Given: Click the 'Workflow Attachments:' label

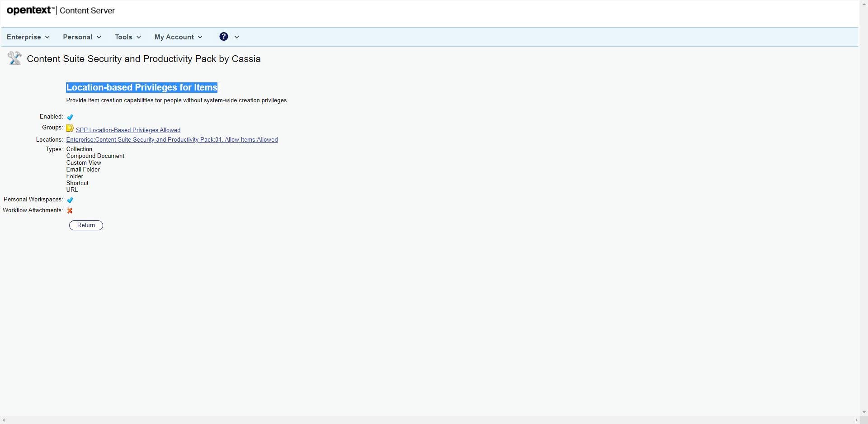Looking at the screenshot, I should click(33, 210).
